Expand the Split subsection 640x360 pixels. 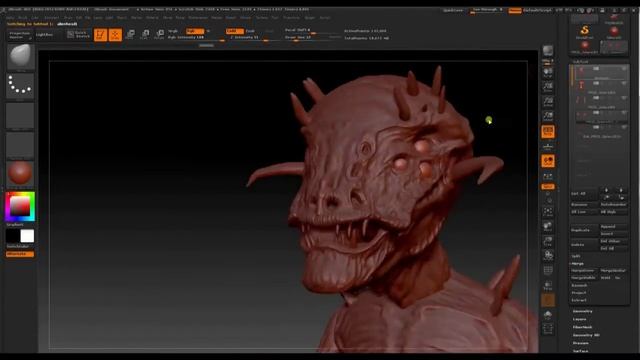click(x=576, y=256)
